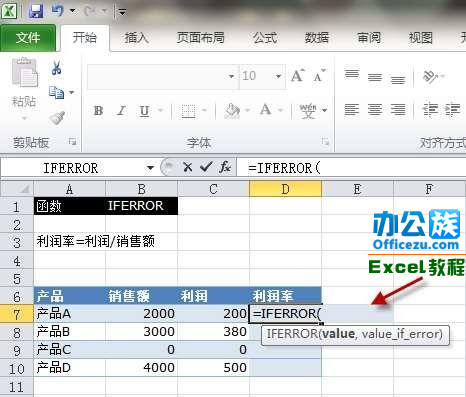
Task: Select column header B
Action: (x=142, y=189)
